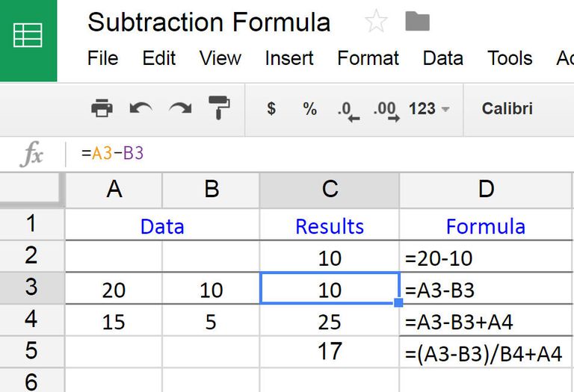Open the Calibri font selector

point(507,108)
